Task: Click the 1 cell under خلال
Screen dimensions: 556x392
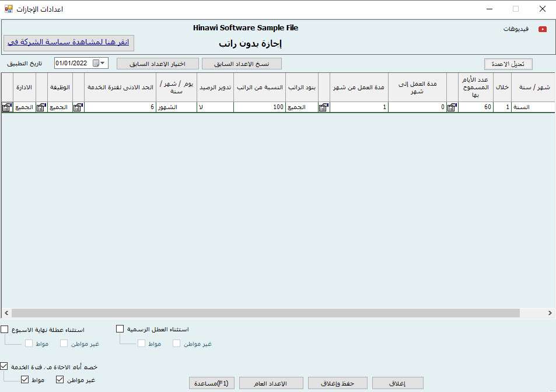Action: coord(502,107)
